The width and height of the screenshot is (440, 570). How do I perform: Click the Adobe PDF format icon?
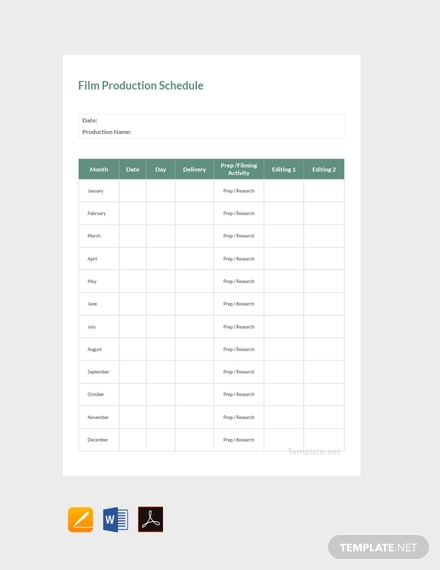tap(151, 519)
